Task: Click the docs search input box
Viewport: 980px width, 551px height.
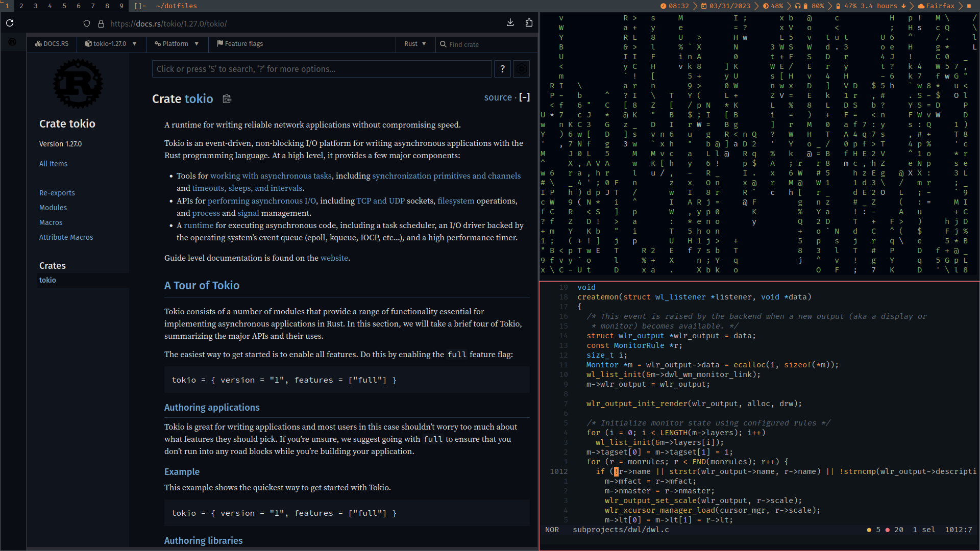Action: point(322,69)
